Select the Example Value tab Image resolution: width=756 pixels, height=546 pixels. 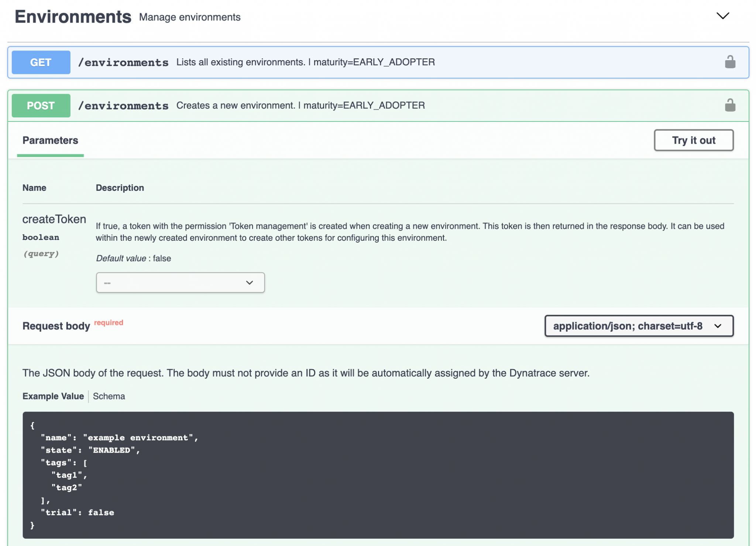pos(53,396)
